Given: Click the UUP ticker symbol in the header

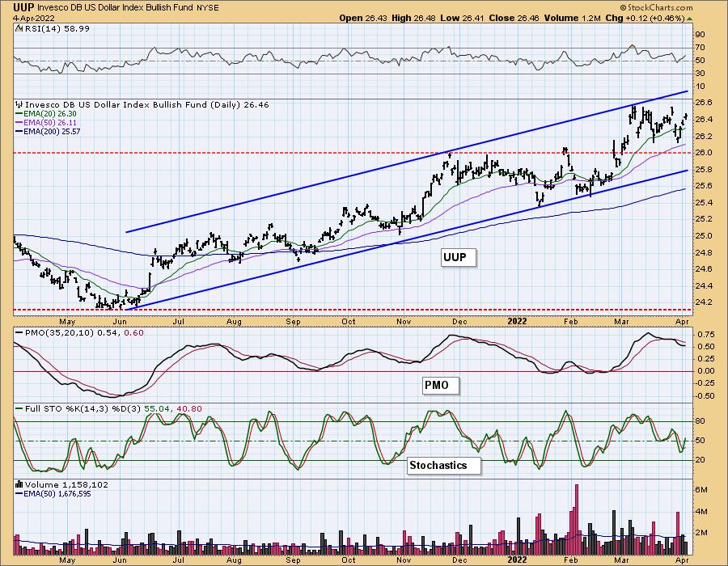Looking at the screenshot, I should click(x=23, y=7).
